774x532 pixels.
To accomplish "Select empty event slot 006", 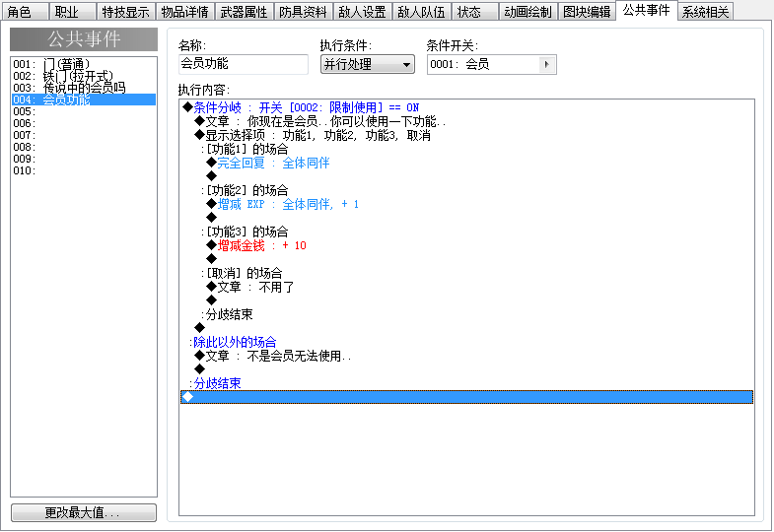I will pos(84,123).
